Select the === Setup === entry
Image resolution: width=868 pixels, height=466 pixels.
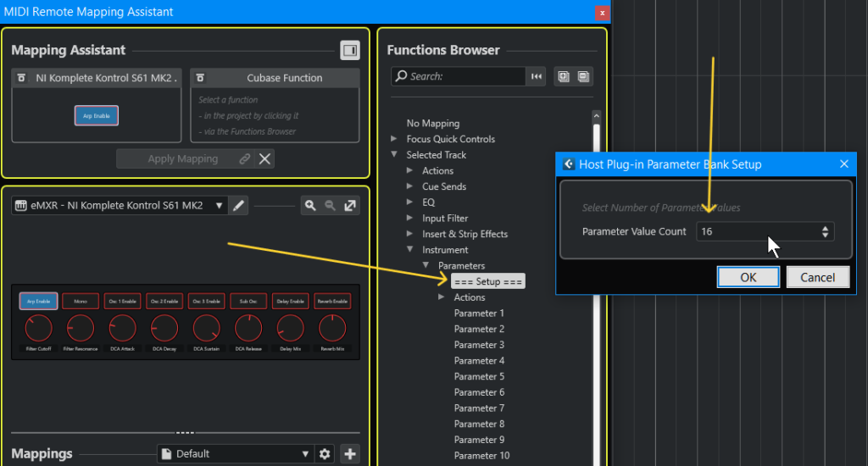[487, 281]
